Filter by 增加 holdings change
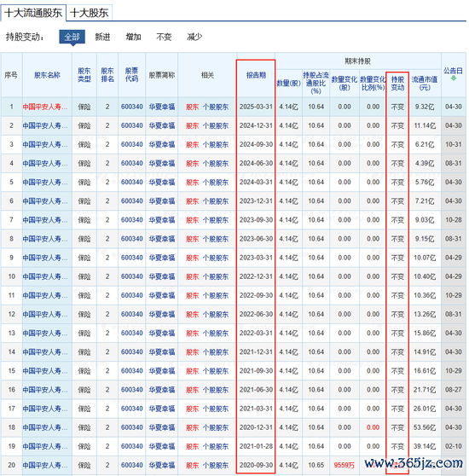The height and width of the screenshot is (476, 469). (134, 37)
